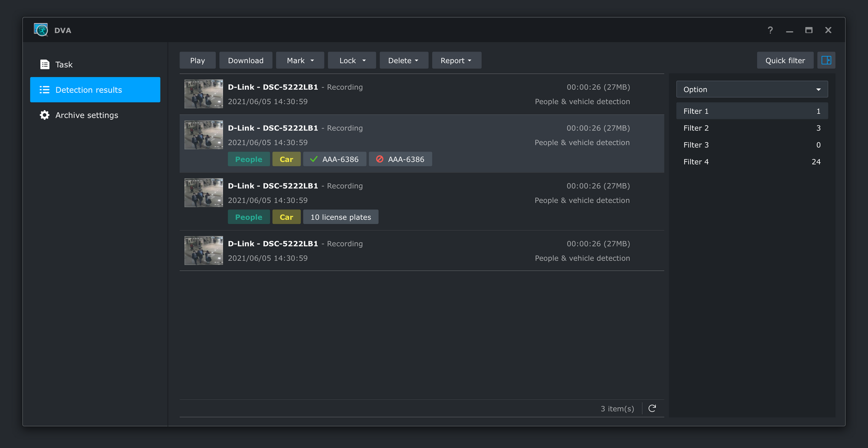Image resolution: width=868 pixels, height=448 pixels.
Task: Toggle the side panel layout icon
Action: click(826, 60)
